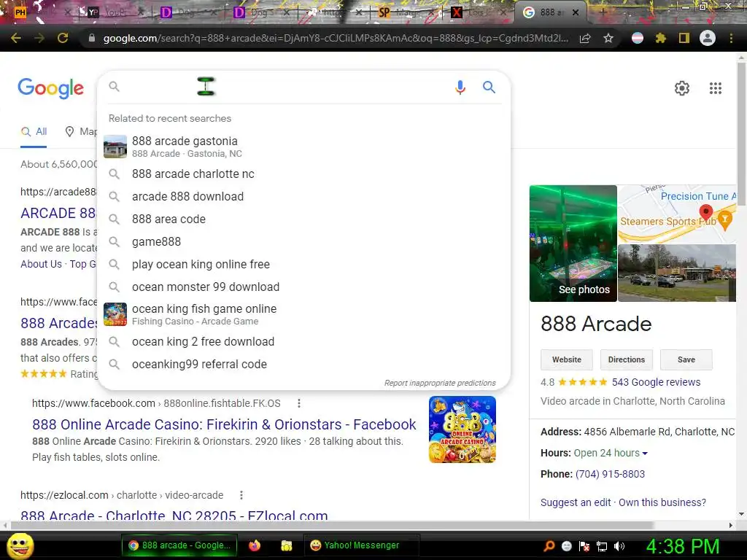Viewport: 747px width, 560px height.
Task: Click the Google logo
Action: click(x=51, y=88)
